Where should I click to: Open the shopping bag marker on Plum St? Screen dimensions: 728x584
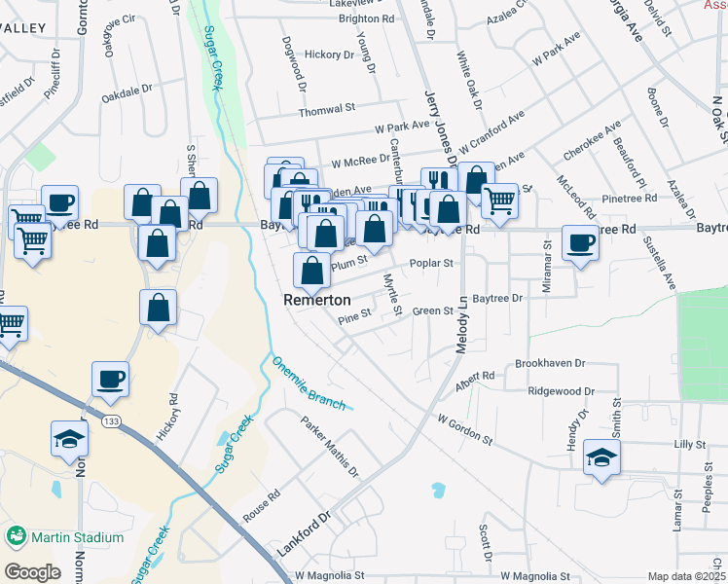pyautogui.click(x=312, y=271)
